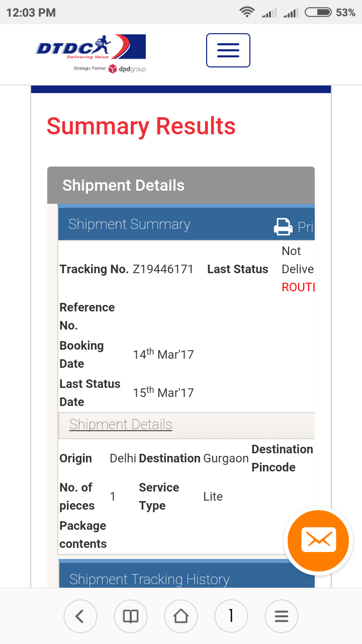Open the browser options menu icon

tap(282, 616)
